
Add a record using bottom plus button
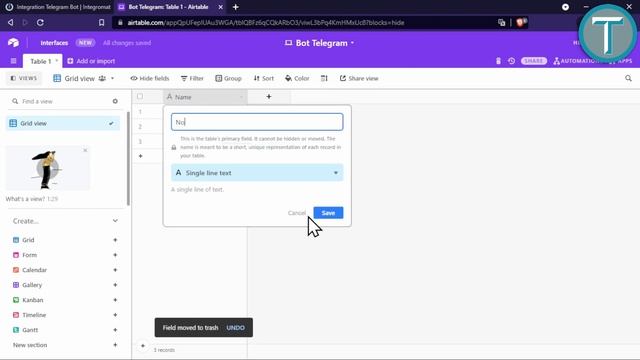[143, 346]
